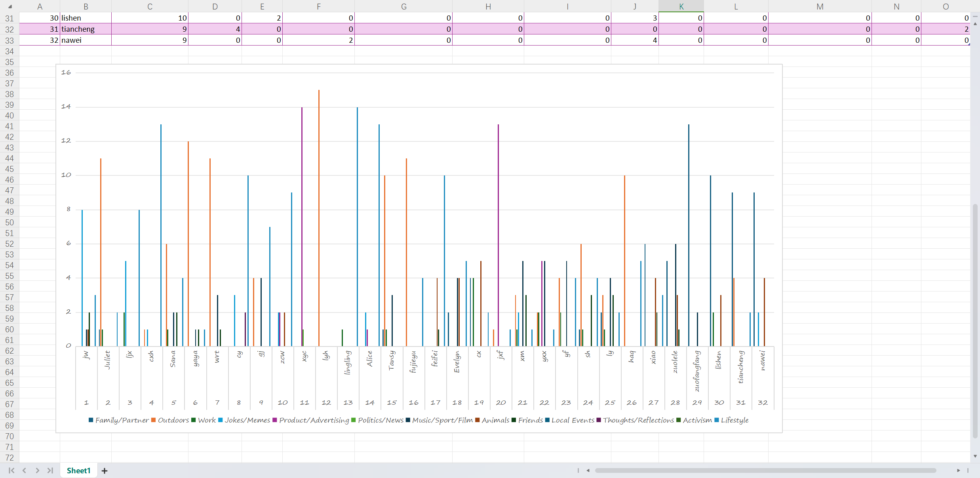This screenshot has width=980, height=478.
Task: Add a new sheet with plus
Action: tap(105, 471)
